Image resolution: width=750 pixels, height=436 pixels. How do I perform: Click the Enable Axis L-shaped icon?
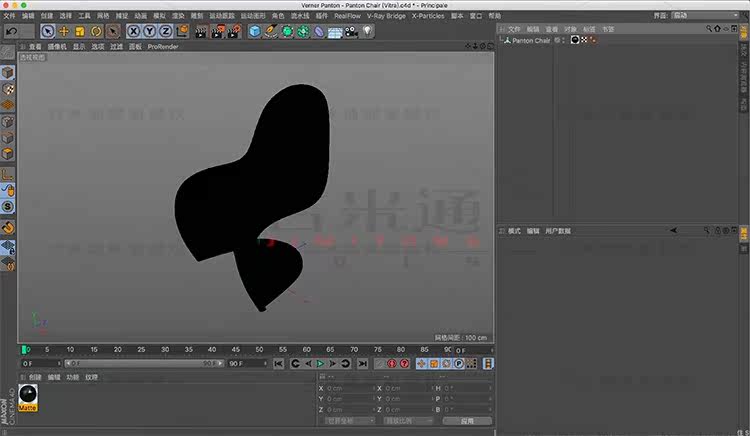(8, 174)
